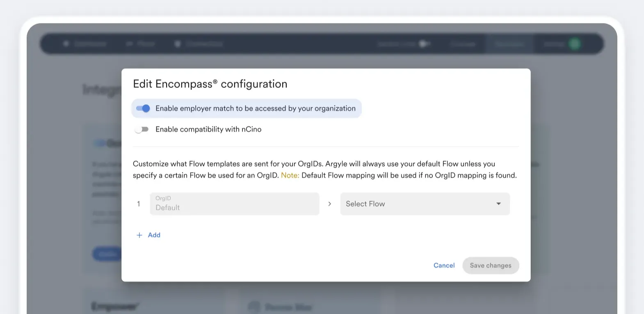Click the shield-shaped icon in navigation bar
The height and width of the screenshot is (314, 644).
click(178, 44)
